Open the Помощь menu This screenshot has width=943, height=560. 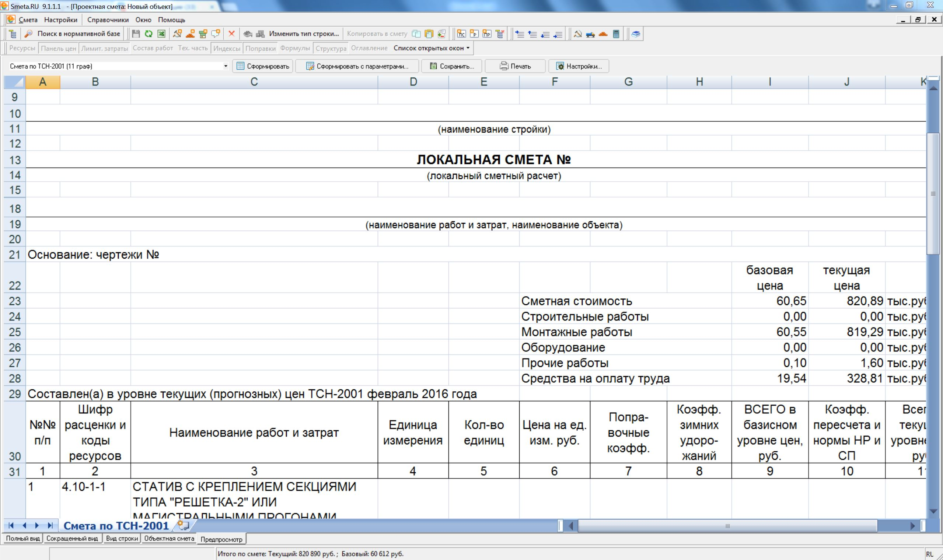(172, 20)
